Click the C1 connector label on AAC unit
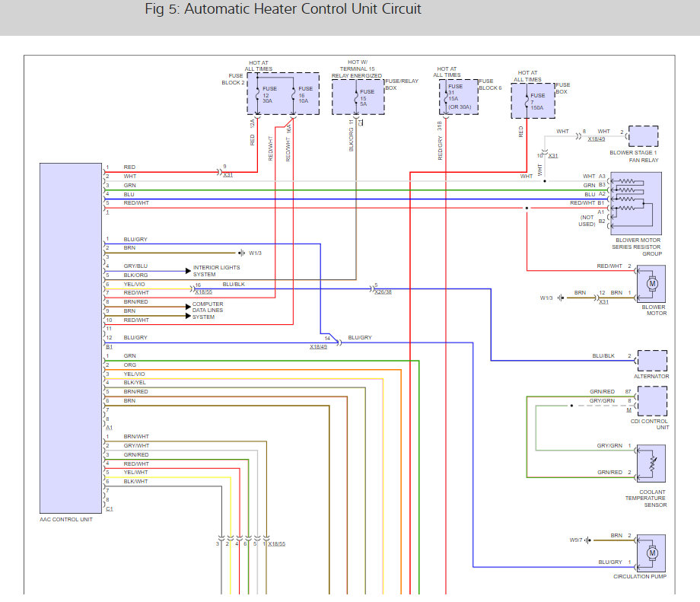This screenshot has height=602, width=700. point(110,509)
